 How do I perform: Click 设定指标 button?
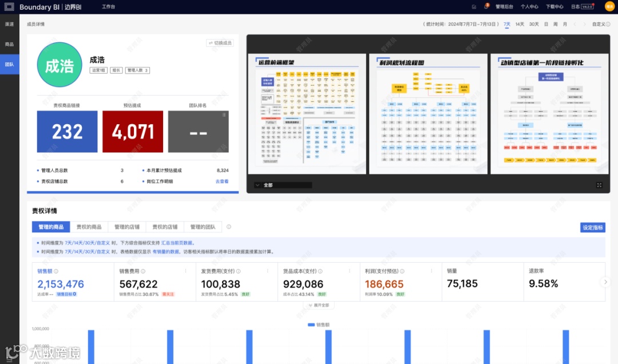point(593,228)
